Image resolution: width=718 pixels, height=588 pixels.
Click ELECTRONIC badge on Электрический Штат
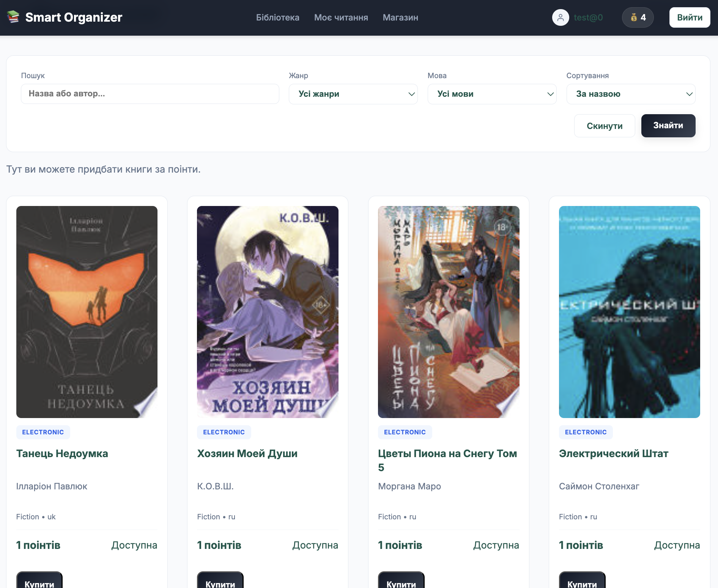pyautogui.click(x=586, y=432)
